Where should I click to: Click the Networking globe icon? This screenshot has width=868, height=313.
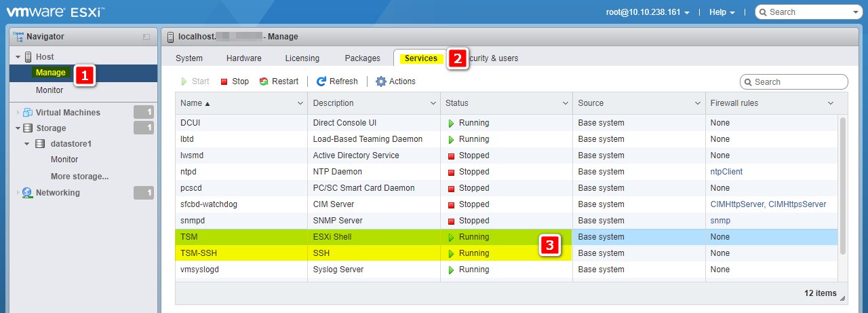click(28, 193)
